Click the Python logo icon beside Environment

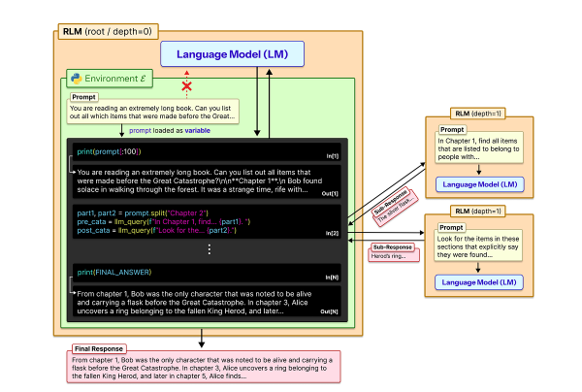75,78
